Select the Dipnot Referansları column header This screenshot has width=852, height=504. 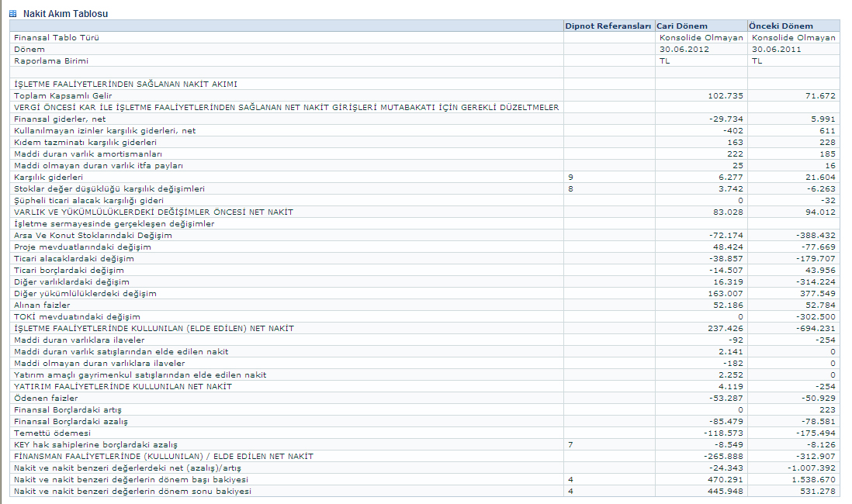pos(608,26)
